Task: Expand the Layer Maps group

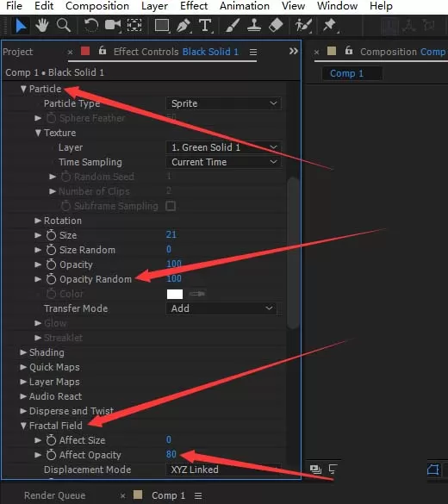Action: tap(23, 382)
